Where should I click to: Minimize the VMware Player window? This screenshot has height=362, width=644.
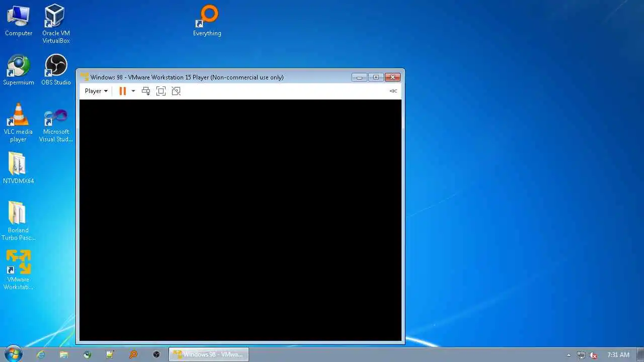359,77
